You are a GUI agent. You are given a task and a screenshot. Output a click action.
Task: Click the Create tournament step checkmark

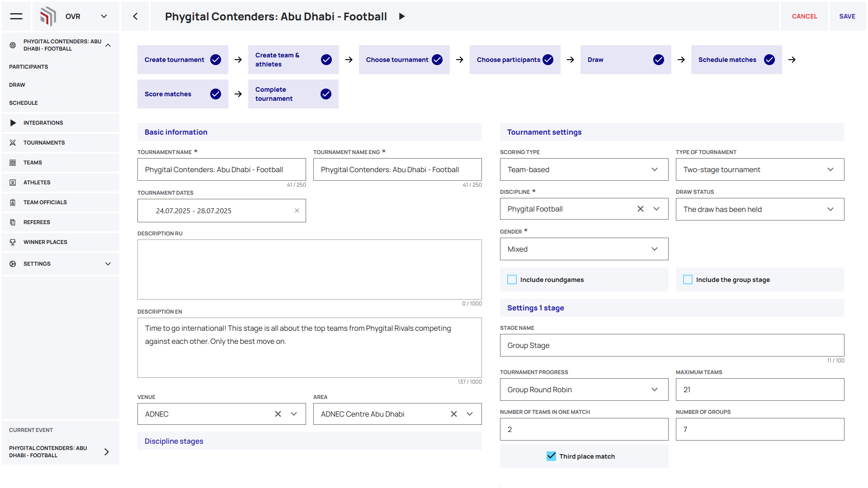coord(216,60)
